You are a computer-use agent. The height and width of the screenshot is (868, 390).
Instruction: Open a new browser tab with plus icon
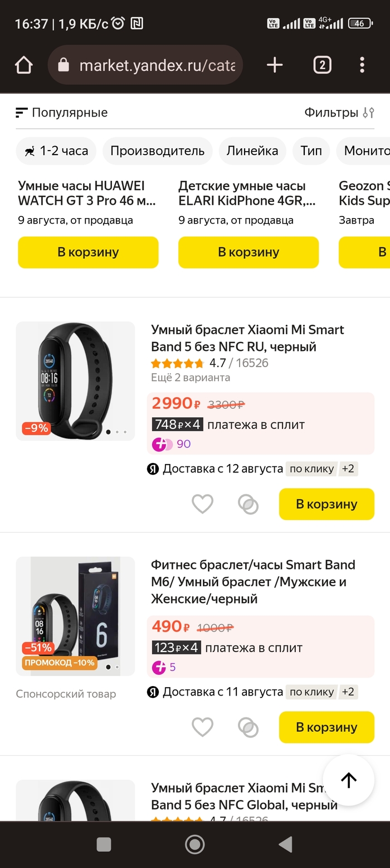coord(275,65)
